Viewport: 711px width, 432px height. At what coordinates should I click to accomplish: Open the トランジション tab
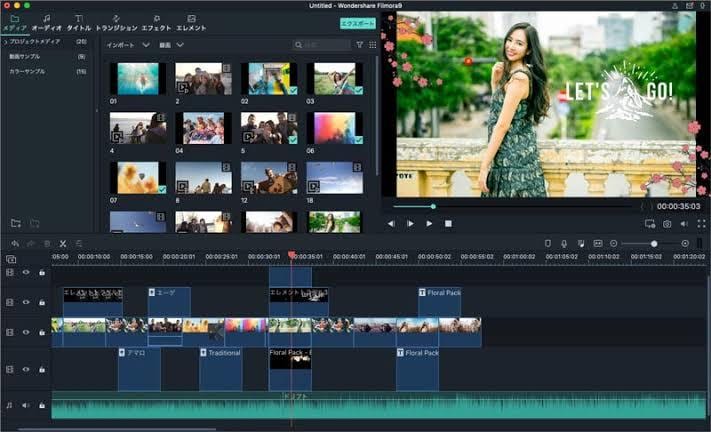(x=116, y=23)
